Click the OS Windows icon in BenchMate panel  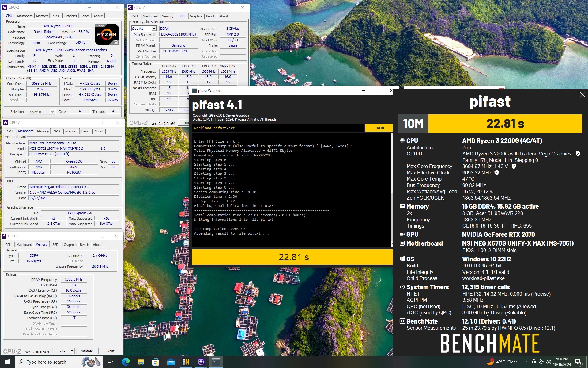tap(402, 259)
